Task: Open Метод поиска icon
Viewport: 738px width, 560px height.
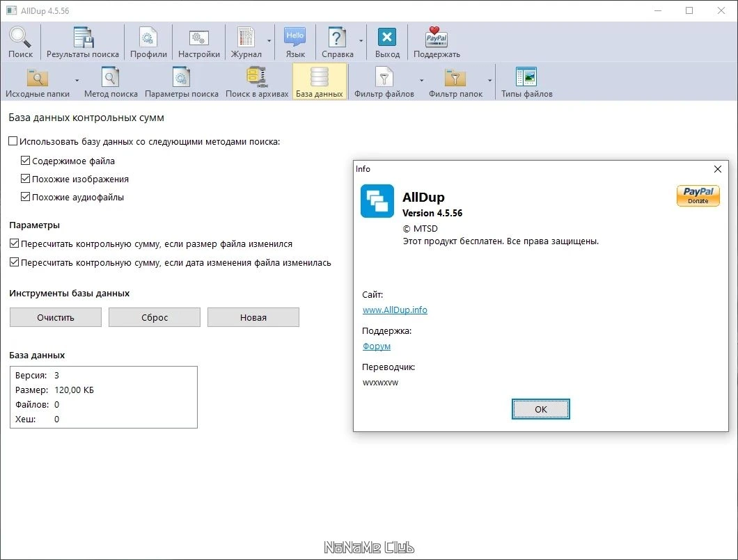Action: 110,77
